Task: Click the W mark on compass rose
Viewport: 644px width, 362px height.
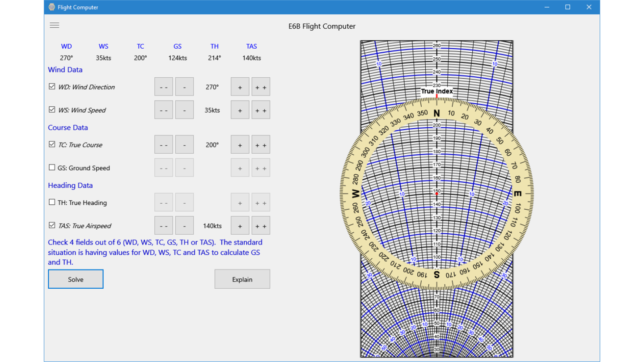Action: pos(356,194)
